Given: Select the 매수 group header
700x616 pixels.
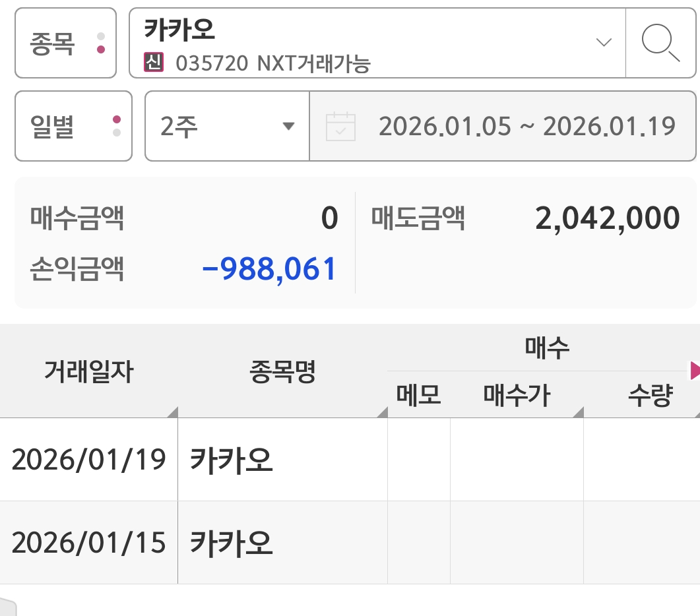Looking at the screenshot, I should (x=547, y=348).
